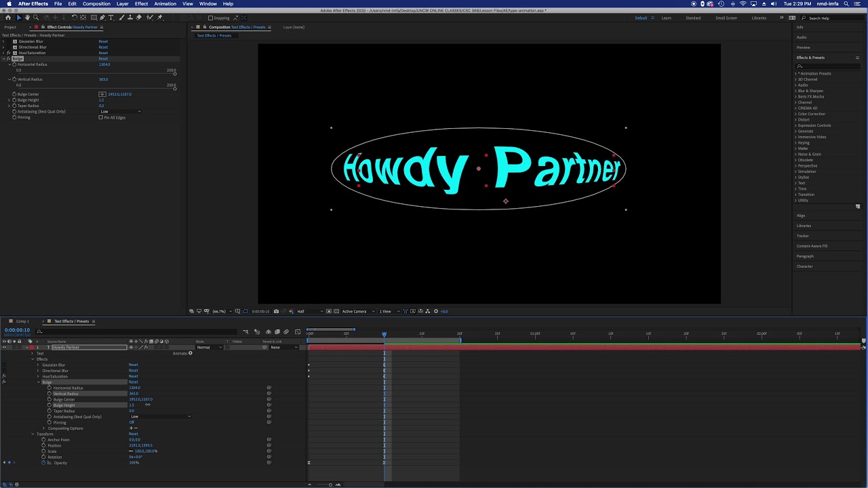Image resolution: width=868 pixels, height=488 pixels.
Task: Click the Graph Editor icon in the timeline
Action: 297,332
